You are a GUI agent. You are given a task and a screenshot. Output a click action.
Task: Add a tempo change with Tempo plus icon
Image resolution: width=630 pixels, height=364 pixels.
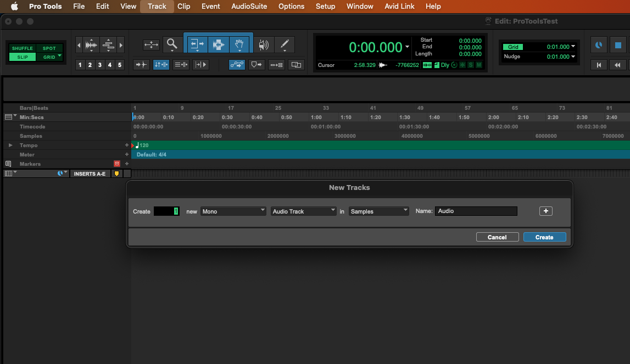pos(127,145)
